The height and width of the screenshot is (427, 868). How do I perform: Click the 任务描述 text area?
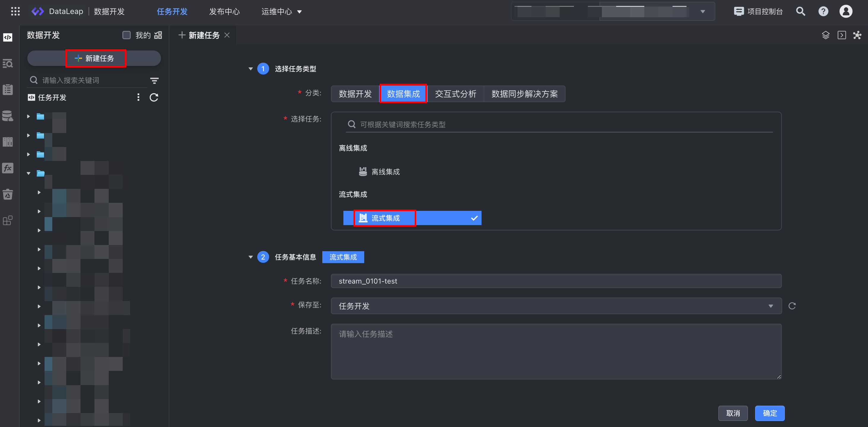coord(556,352)
